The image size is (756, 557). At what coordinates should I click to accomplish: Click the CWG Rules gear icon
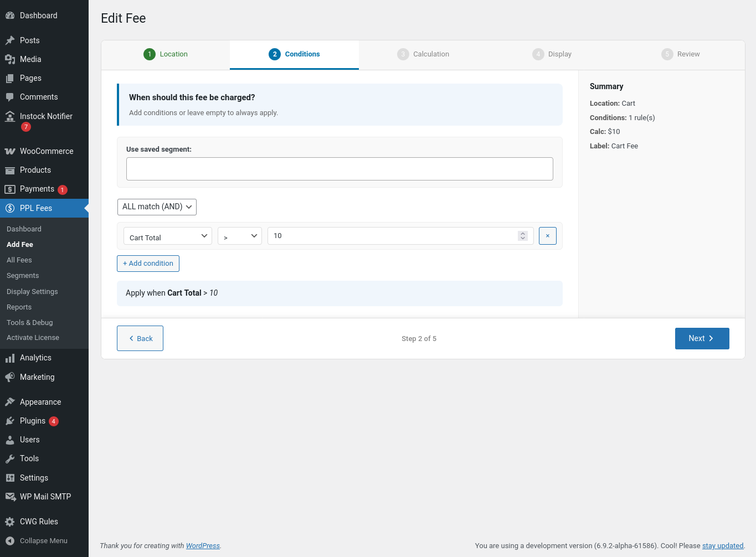coord(10,522)
